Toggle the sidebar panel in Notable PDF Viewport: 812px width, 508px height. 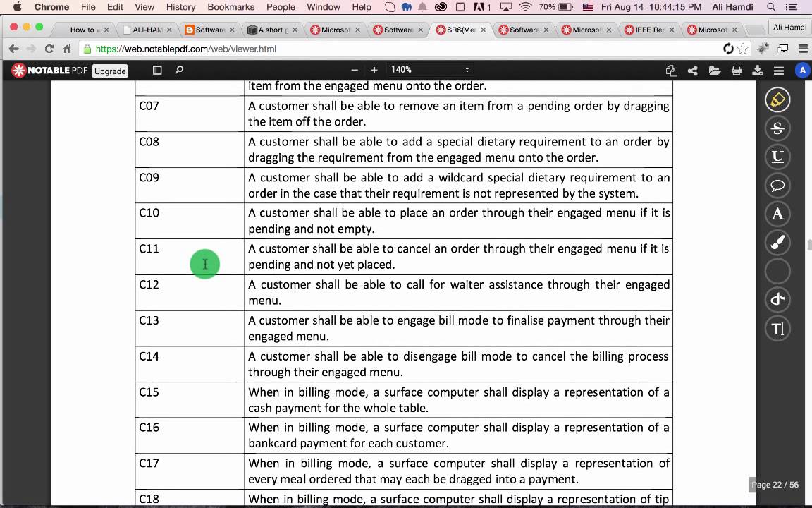(x=157, y=70)
